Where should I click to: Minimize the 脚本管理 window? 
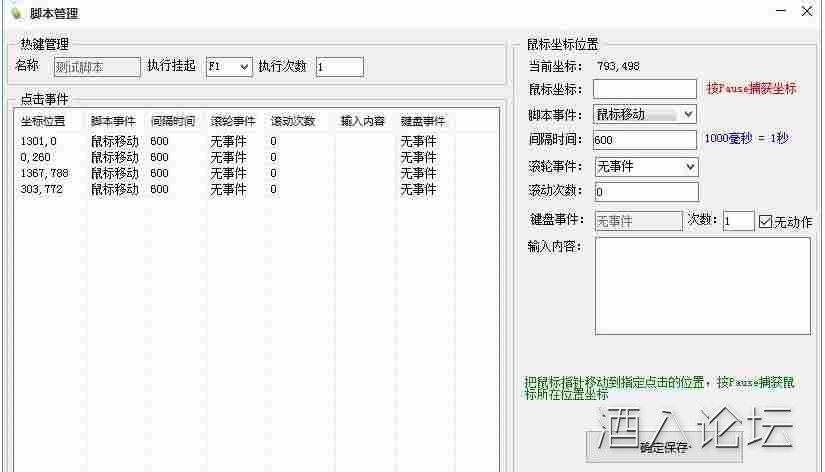[781, 11]
